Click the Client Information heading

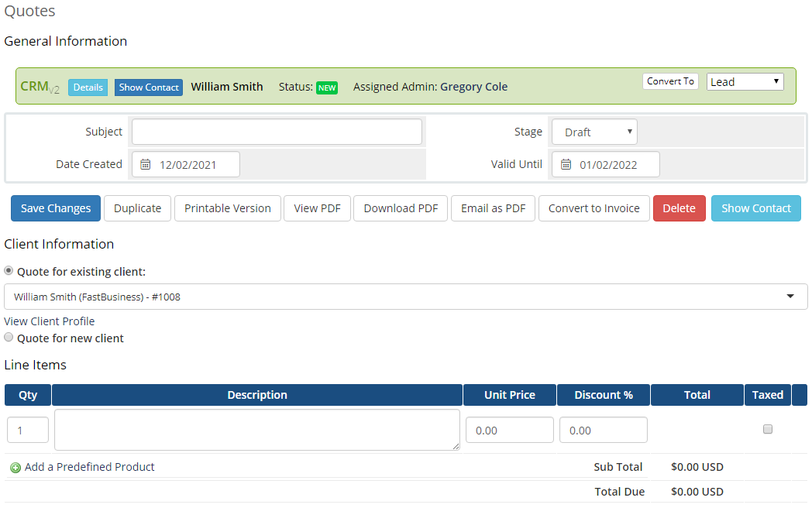(59, 244)
